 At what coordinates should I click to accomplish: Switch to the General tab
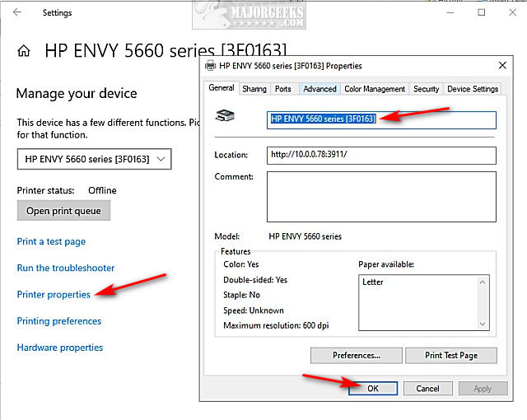pos(222,88)
